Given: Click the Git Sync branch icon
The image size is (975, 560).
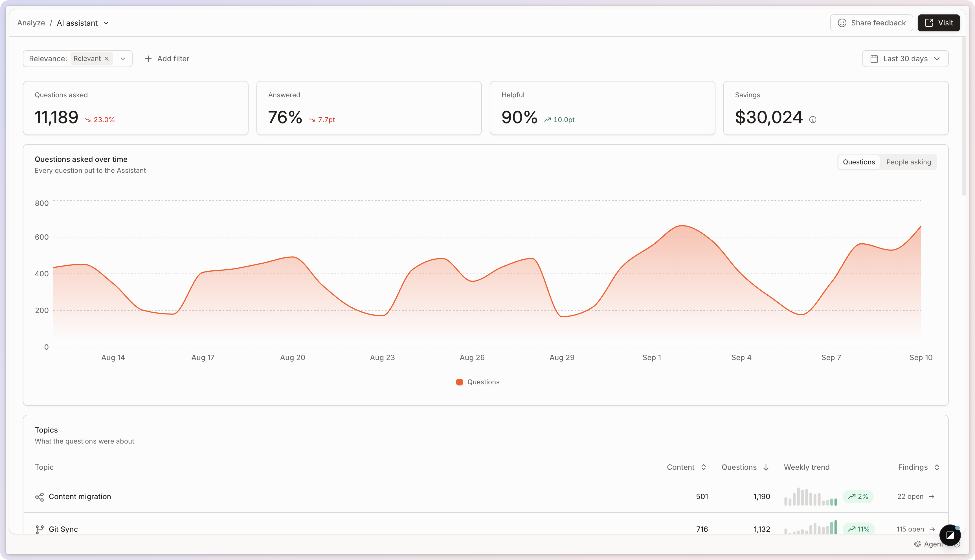Looking at the screenshot, I should point(39,530).
